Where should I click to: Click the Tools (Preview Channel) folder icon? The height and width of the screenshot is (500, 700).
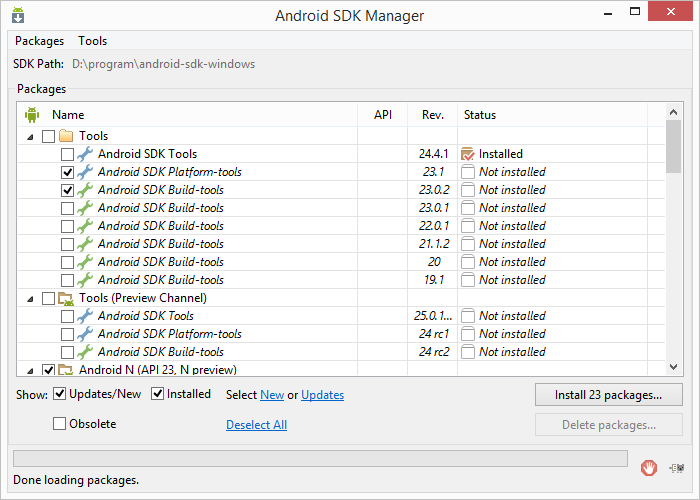pos(66,298)
